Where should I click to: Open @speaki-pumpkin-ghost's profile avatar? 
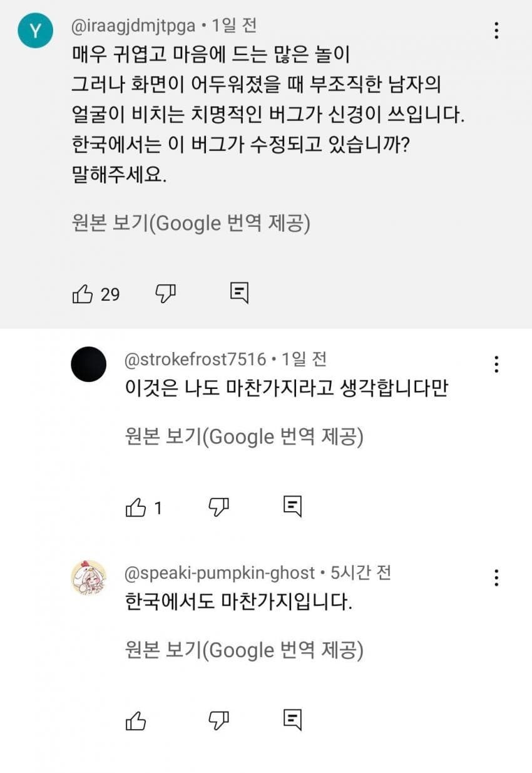pos(89,578)
